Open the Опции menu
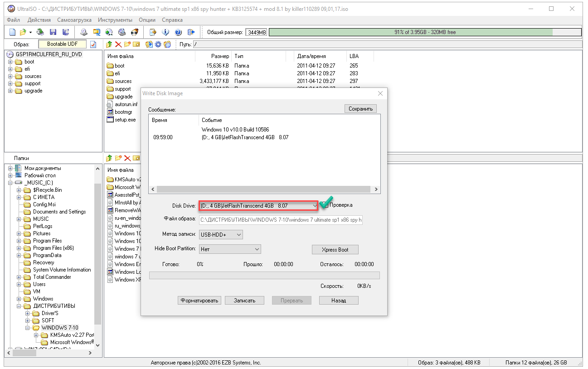The height and width of the screenshot is (369, 588). tap(147, 20)
